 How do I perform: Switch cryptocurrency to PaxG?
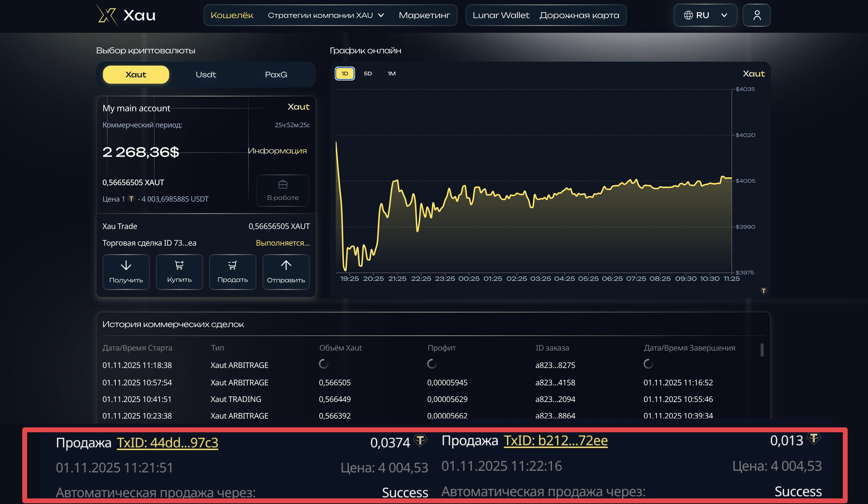(x=276, y=74)
